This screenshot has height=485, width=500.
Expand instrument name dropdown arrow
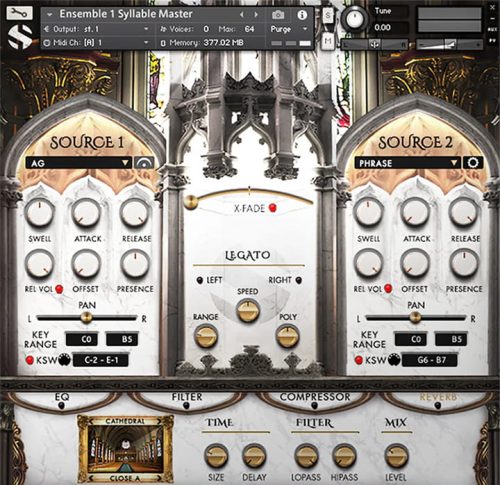[50, 15]
